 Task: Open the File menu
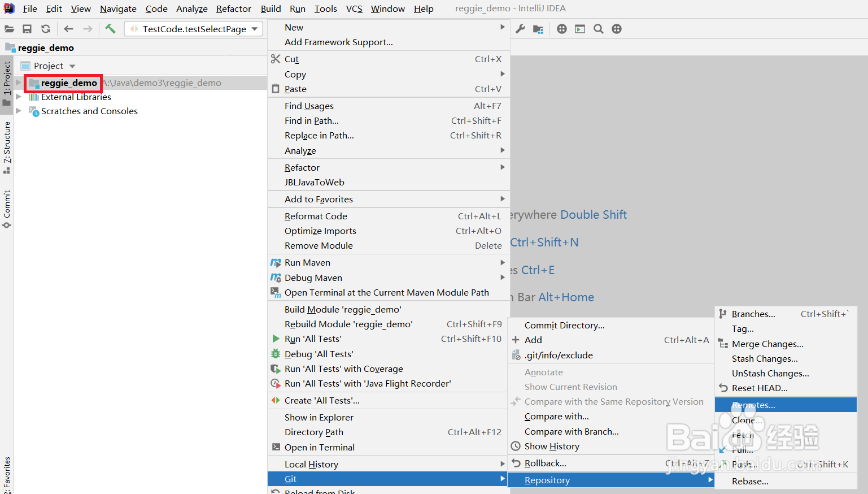[30, 8]
